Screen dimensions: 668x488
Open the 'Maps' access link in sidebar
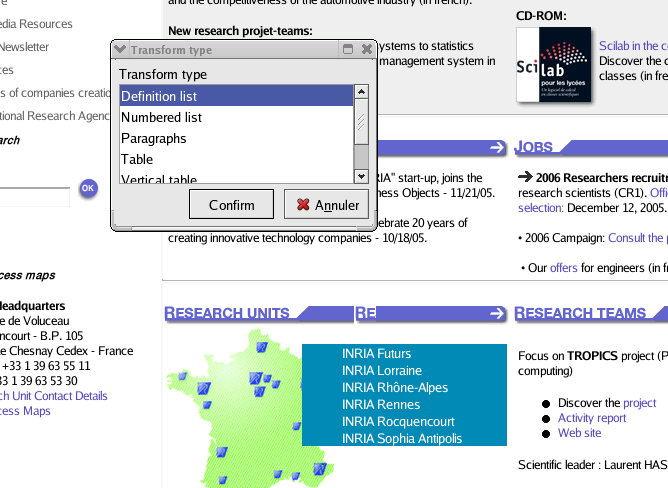click(x=37, y=411)
